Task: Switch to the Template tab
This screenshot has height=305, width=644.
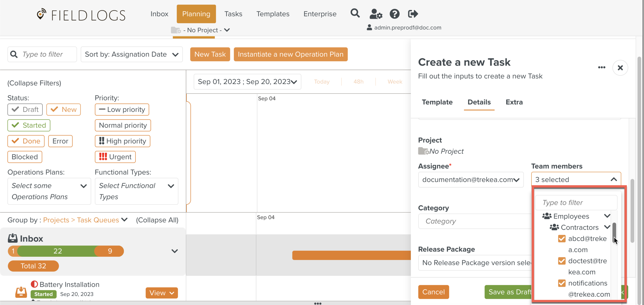Action: point(437,102)
